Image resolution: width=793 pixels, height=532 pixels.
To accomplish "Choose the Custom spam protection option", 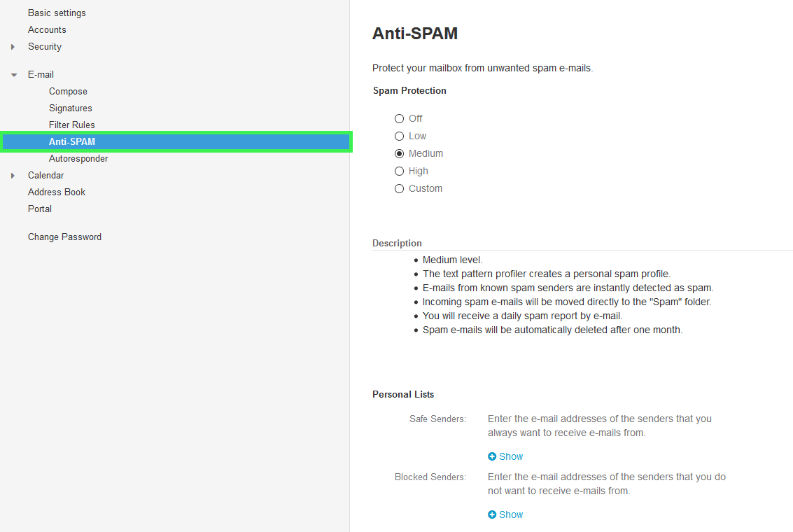I will click(x=399, y=188).
